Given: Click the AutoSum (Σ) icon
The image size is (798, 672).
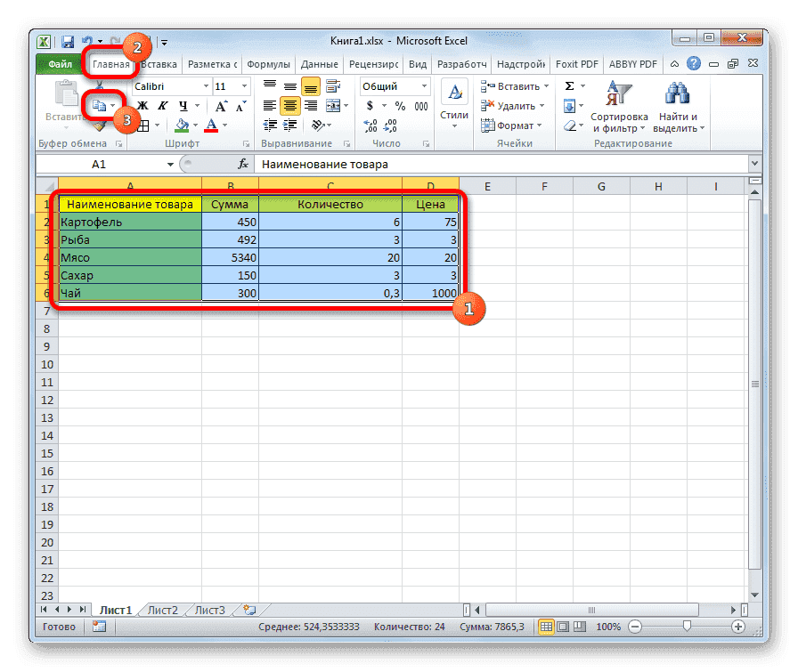Looking at the screenshot, I should (568, 86).
